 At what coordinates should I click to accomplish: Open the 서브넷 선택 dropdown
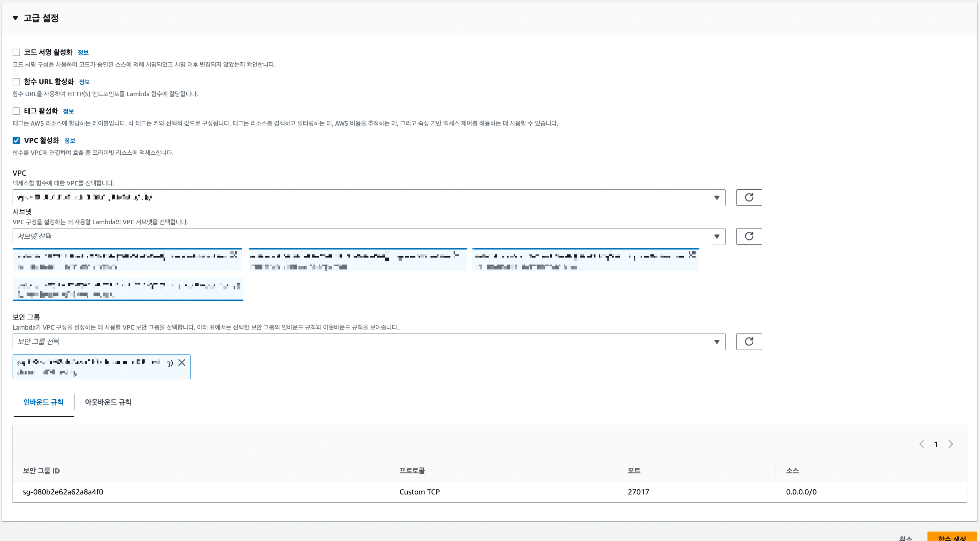pyautogui.click(x=368, y=236)
